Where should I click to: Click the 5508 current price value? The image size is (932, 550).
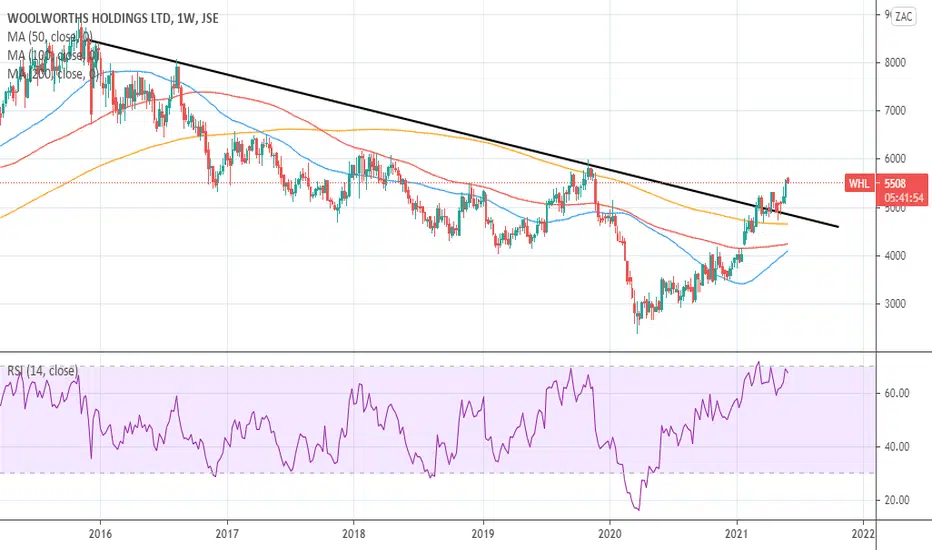click(895, 184)
